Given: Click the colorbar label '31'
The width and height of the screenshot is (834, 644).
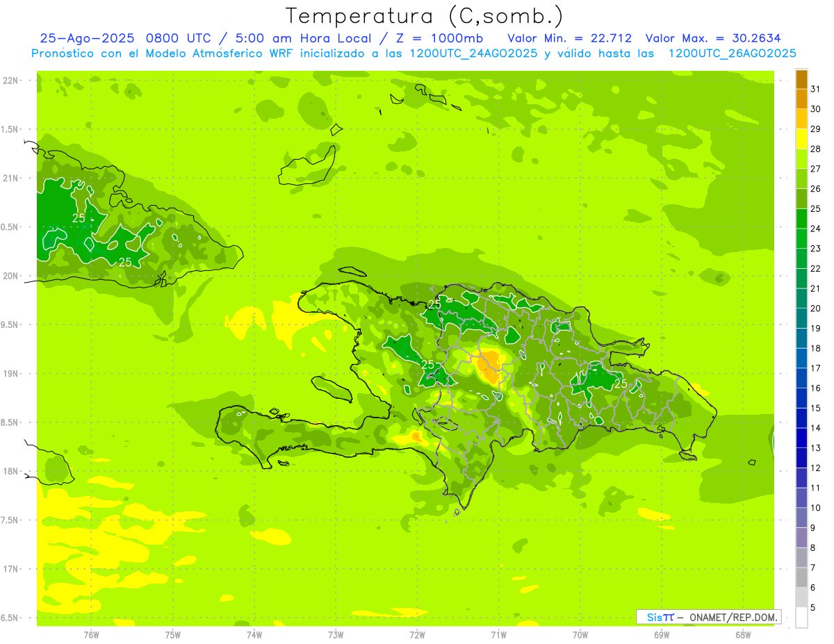Looking at the screenshot, I should (815, 89).
